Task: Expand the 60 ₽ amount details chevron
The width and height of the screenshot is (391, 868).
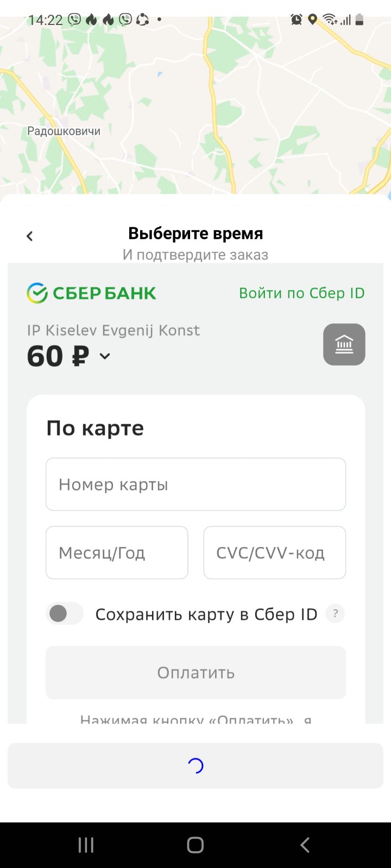Action: tap(105, 356)
